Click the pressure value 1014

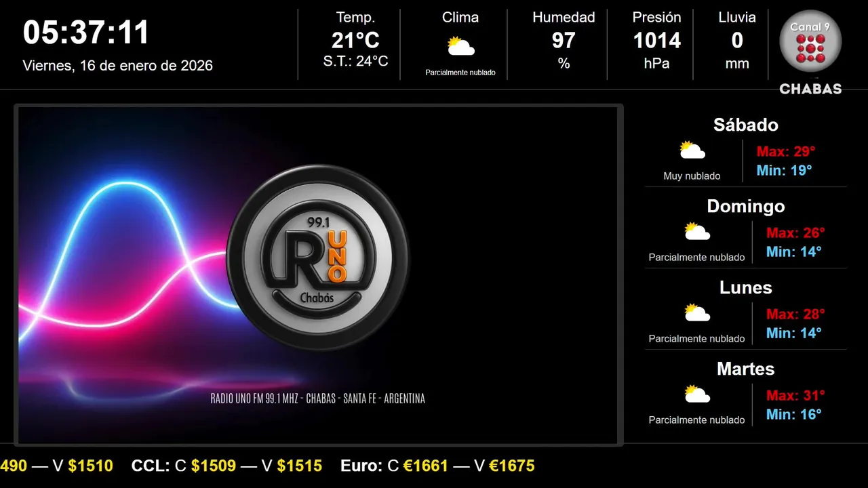coord(656,41)
